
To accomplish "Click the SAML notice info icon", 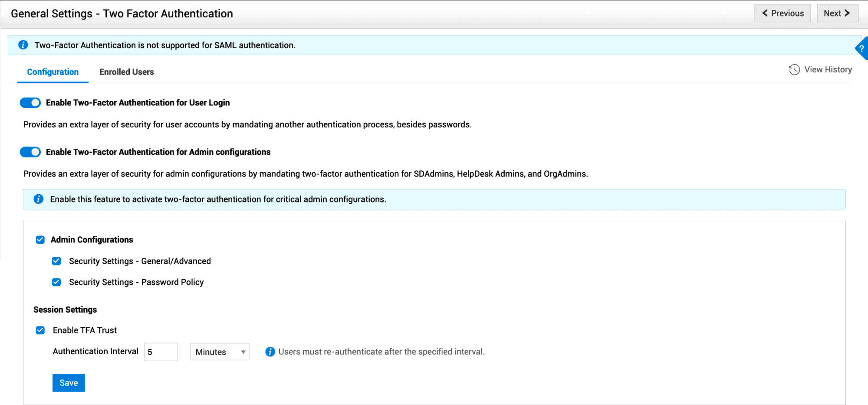I will click(23, 45).
